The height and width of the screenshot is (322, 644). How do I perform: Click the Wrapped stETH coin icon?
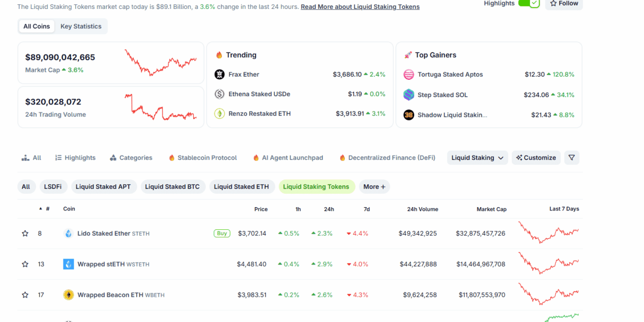point(68,264)
